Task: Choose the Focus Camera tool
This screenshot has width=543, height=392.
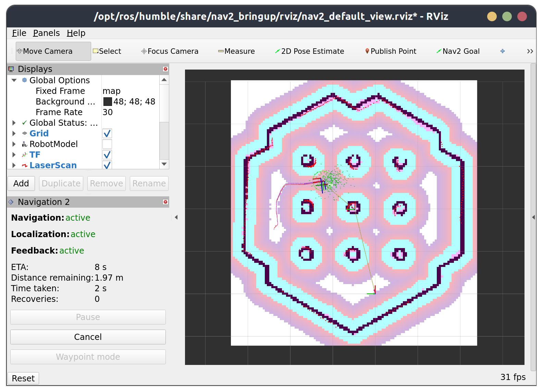Action: pos(170,51)
